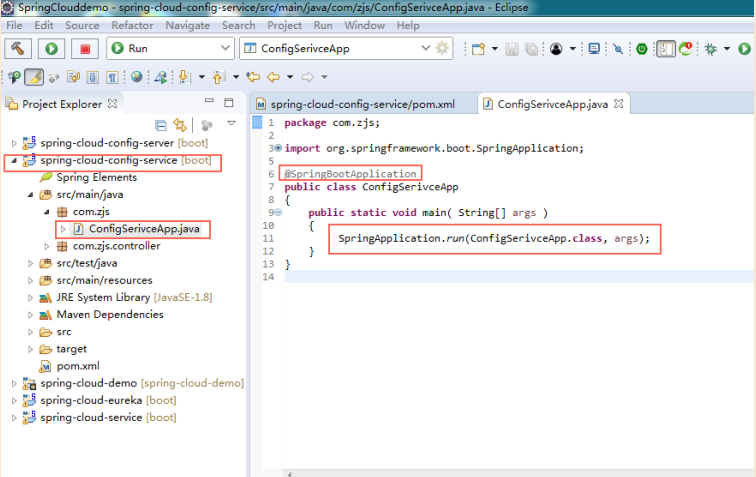Expand the spring-cloud-eureka project
This screenshot has height=477, width=756.
coord(14,400)
